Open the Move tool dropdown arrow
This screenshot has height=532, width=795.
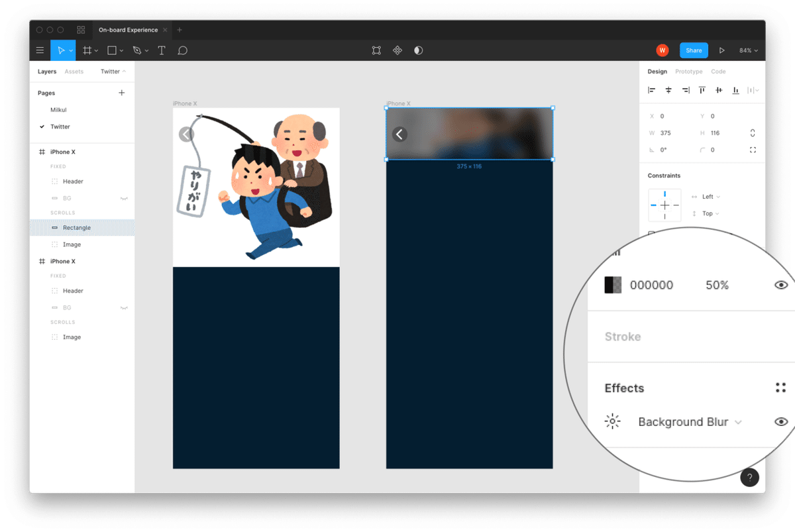click(x=71, y=51)
